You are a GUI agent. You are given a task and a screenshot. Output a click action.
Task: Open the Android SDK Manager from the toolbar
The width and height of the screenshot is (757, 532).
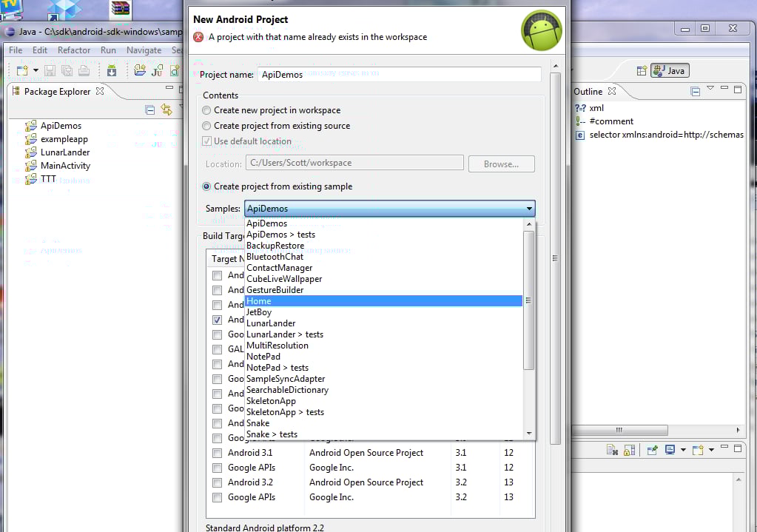pyautogui.click(x=112, y=70)
